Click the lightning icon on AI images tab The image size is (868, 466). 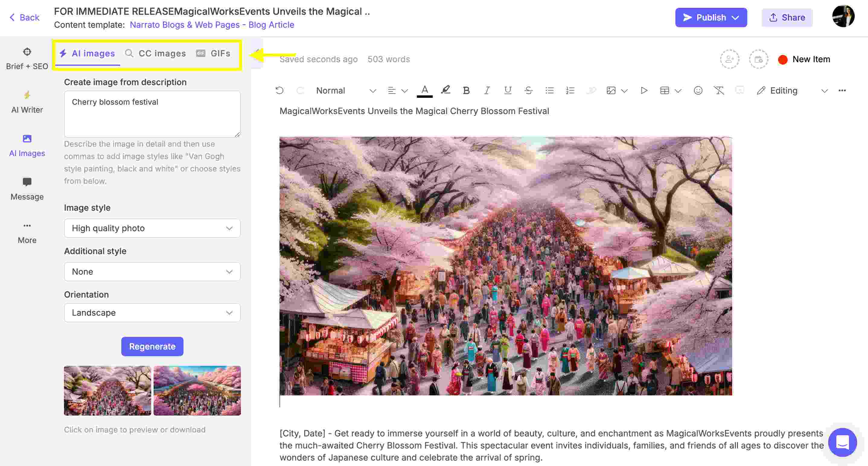pyautogui.click(x=63, y=53)
